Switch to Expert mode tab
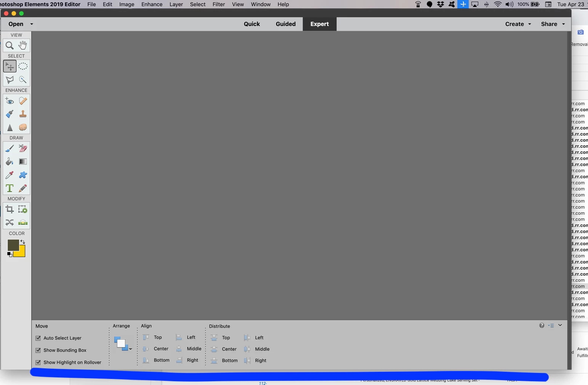Screen dimensions: 588x385 [320, 24]
